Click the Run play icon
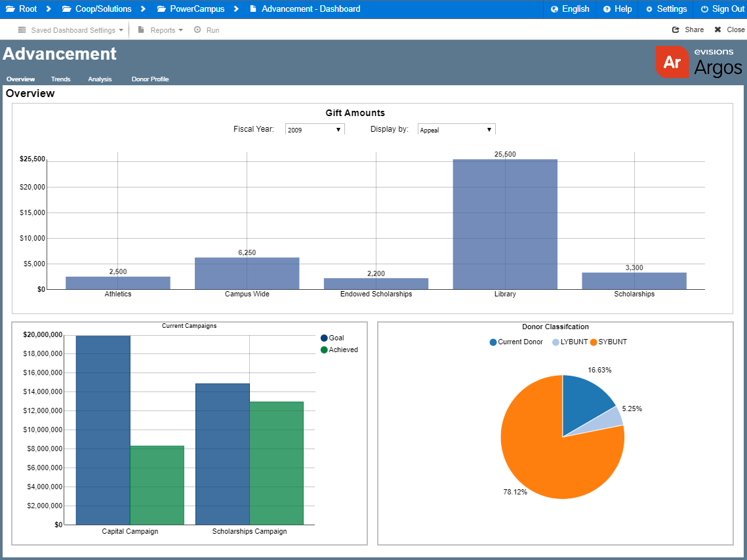The width and height of the screenshot is (747, 560). [x=197, y=30]
